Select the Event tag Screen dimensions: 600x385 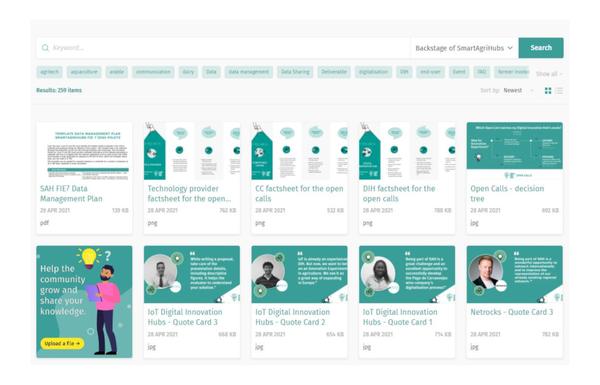(x=459, y=72)
